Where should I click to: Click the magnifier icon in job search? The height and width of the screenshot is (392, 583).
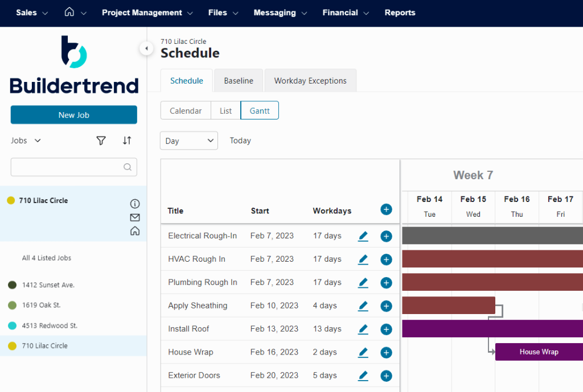coord(128,167)
